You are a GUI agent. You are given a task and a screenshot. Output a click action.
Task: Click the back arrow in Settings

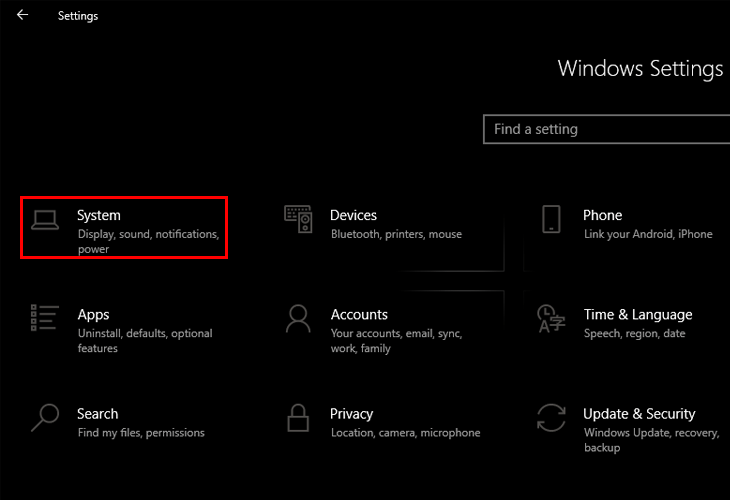[x=22, y=15]
